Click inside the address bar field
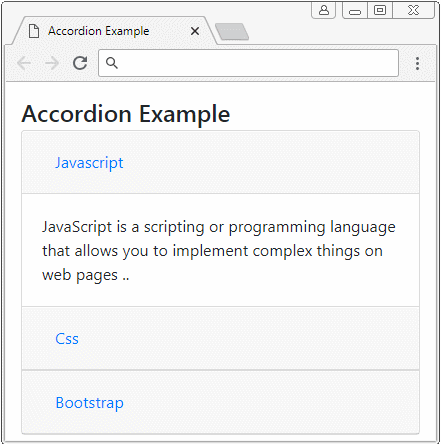Screen dimensions: 441x444 pos(248,63)
